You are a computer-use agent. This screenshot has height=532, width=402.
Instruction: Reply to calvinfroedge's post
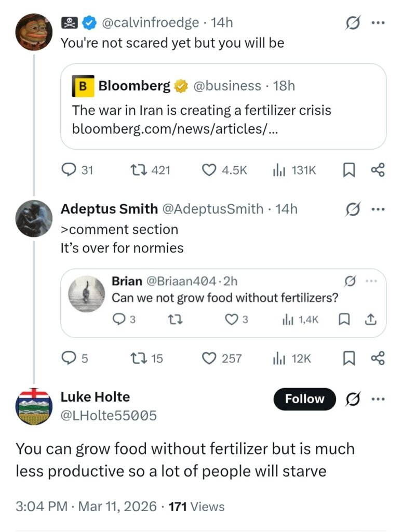click(69, 170)
